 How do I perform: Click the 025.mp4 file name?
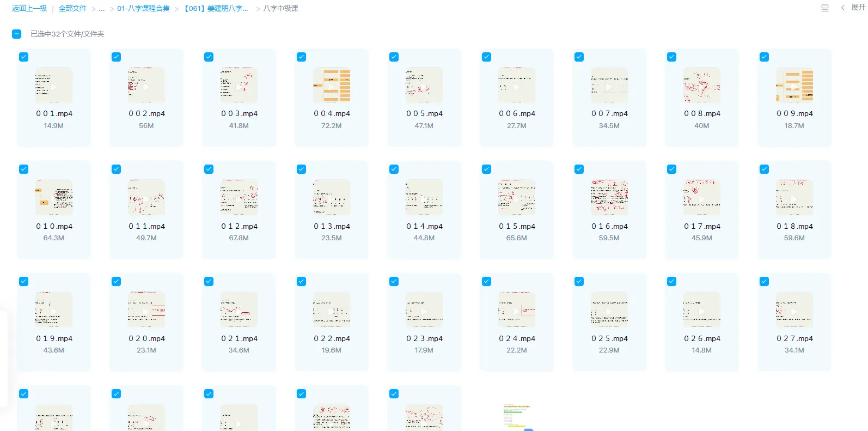tap(609, 338)
